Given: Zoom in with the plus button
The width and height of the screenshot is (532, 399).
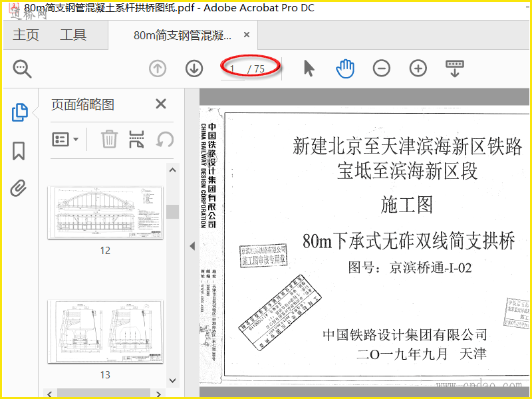Looking at the screenshot, I should tap(418, 68).
